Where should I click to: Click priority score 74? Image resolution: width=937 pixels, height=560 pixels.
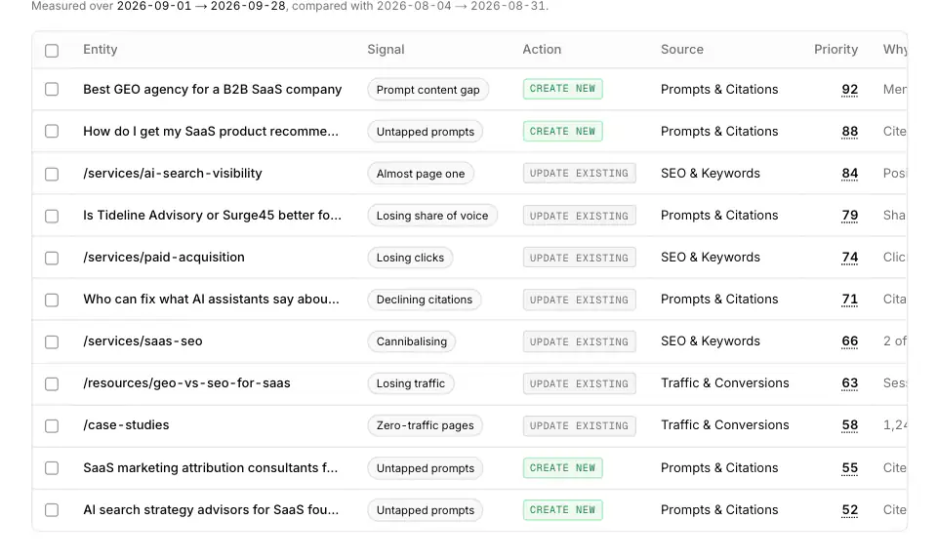tap(850, 258)
